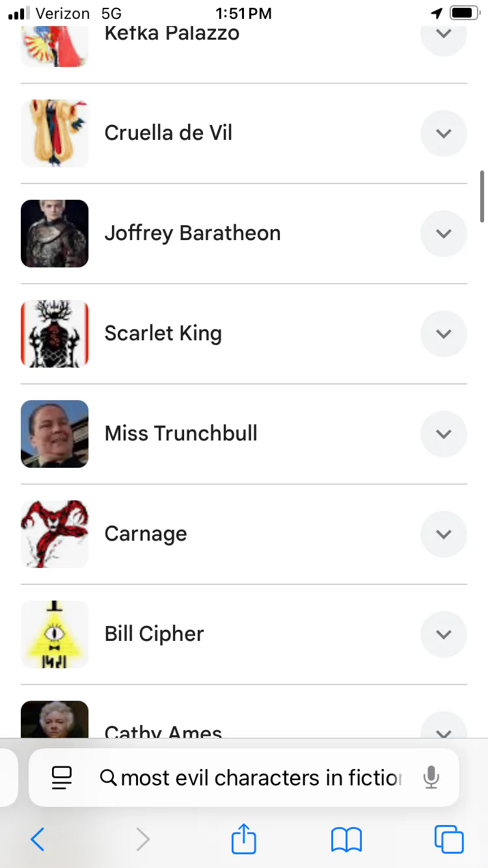Expand the Cruella de Vil entry
Image resolution: width=488 pixels, height=868 pixels.
click(x=444, y=133)
